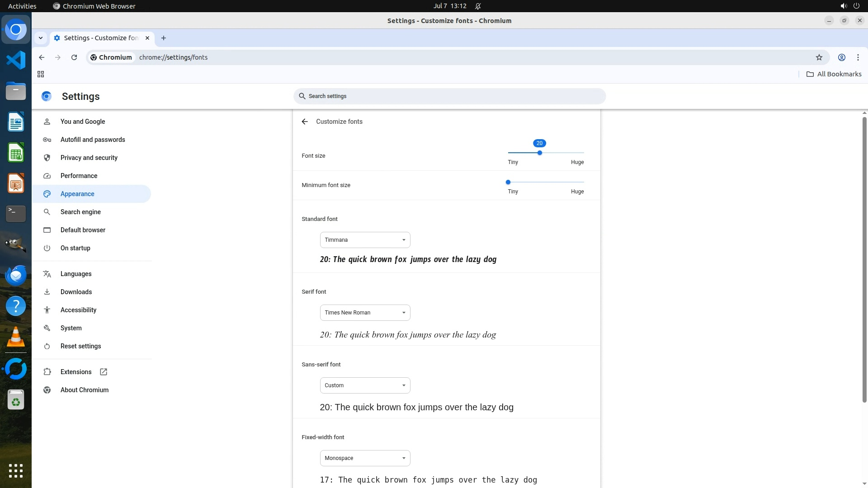Viewport: 868px width, 488px height.
Task: Open a new tab with the plus icon
Action: [164, 38]
